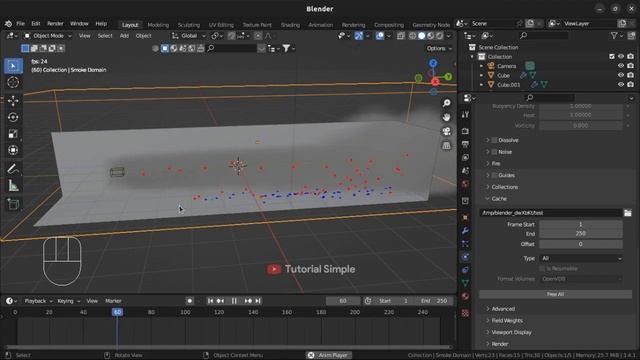640x360 pixels.
Task: Open the timeline Playback menu
Action: [38, 301]
